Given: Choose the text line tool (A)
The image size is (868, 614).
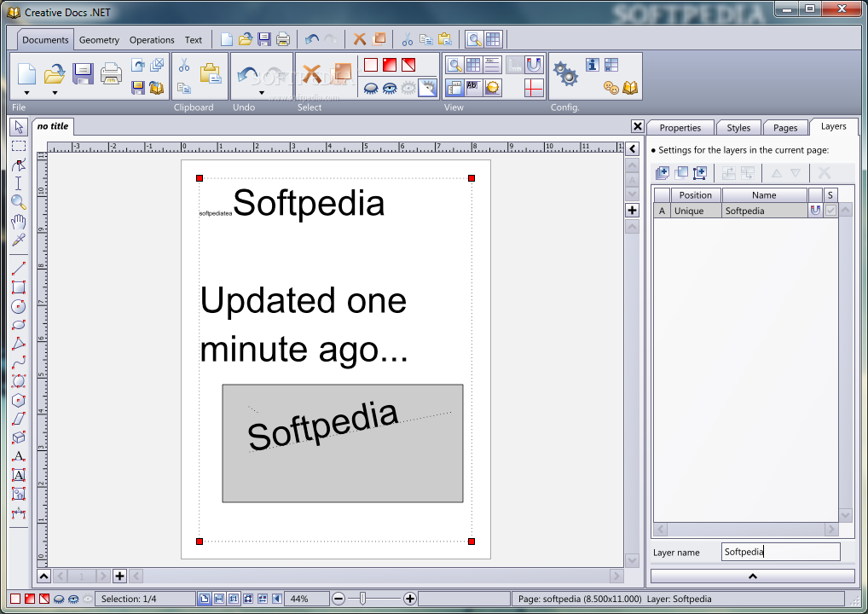Looking at the screenshot, I should (x=19, y=456).
